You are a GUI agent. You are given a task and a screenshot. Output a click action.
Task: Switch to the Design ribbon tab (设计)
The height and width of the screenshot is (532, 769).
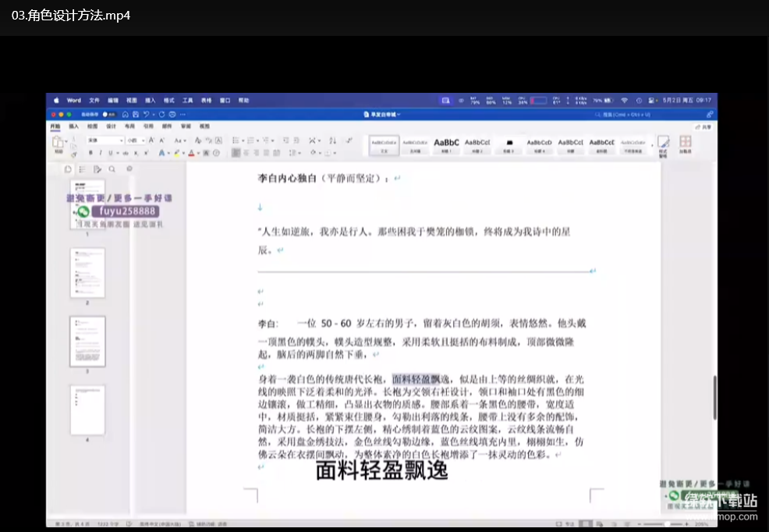coord(111,126)
